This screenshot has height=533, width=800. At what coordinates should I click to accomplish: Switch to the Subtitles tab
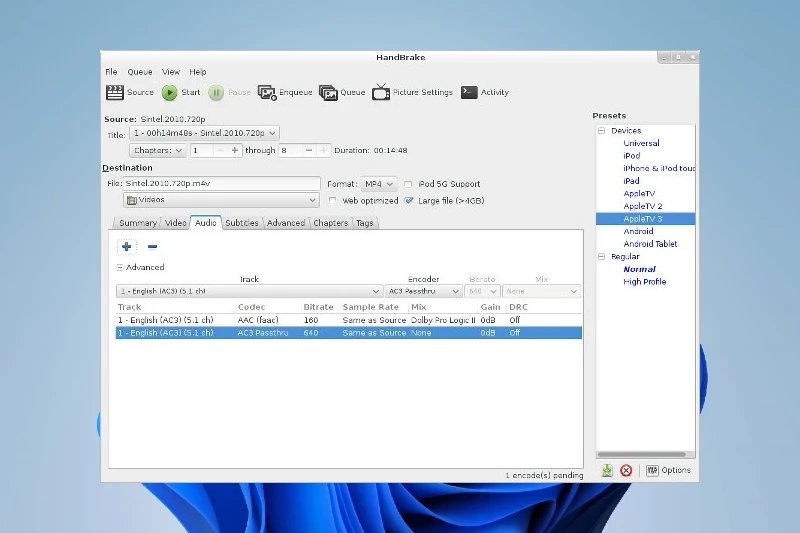pos(242,223)
